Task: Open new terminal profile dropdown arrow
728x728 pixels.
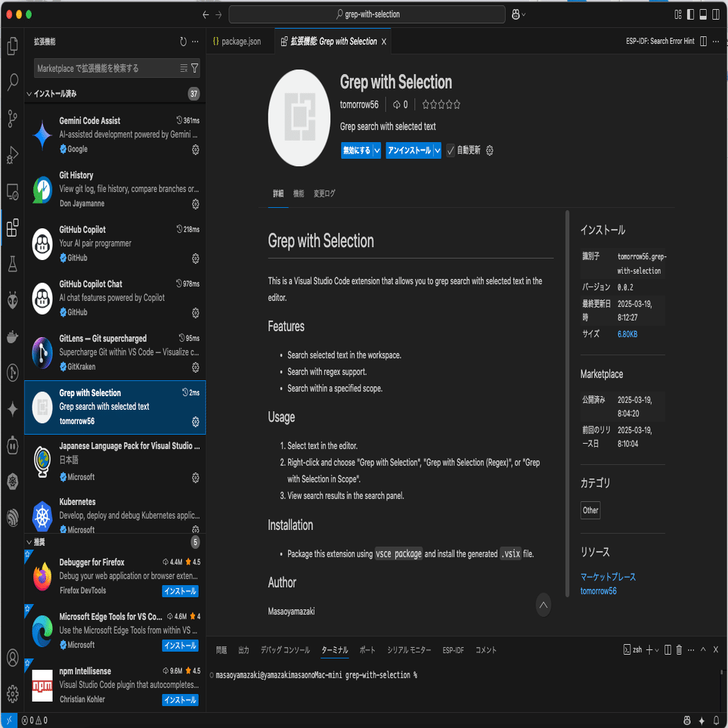Action: click(657, 650)
